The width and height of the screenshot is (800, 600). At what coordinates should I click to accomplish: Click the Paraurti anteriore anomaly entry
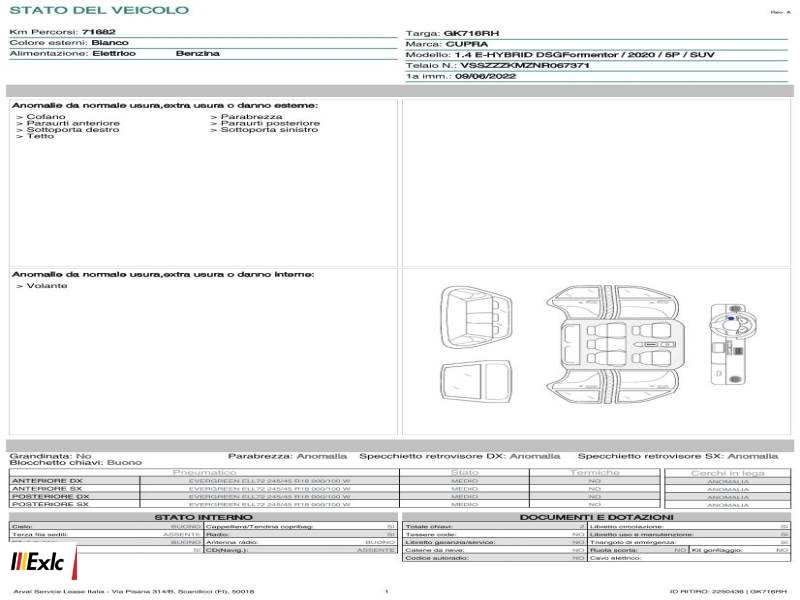(x=68, y=123)
